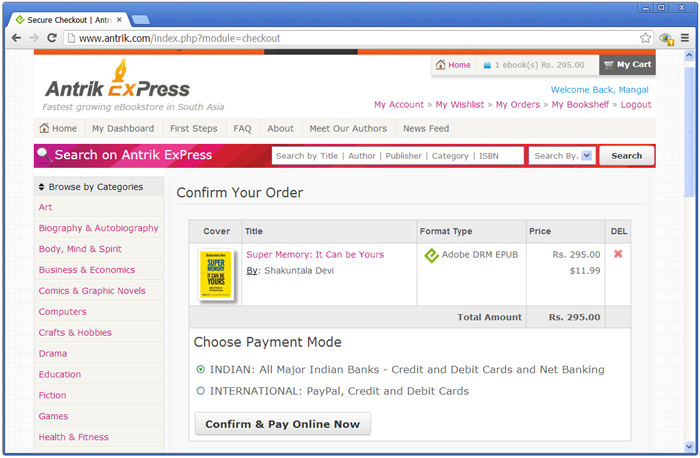Screen dimensions: 700x458
Task: View My Orders
Action: pos(517,104)
